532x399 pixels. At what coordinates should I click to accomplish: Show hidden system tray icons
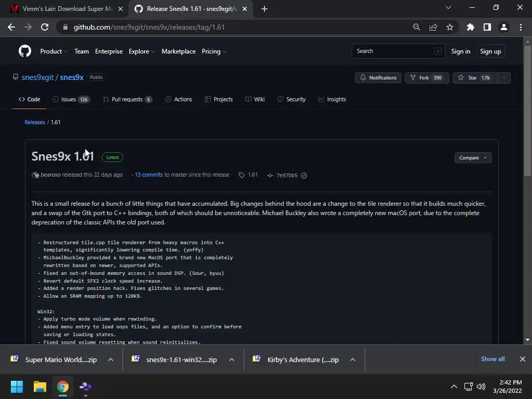point(454,387)
